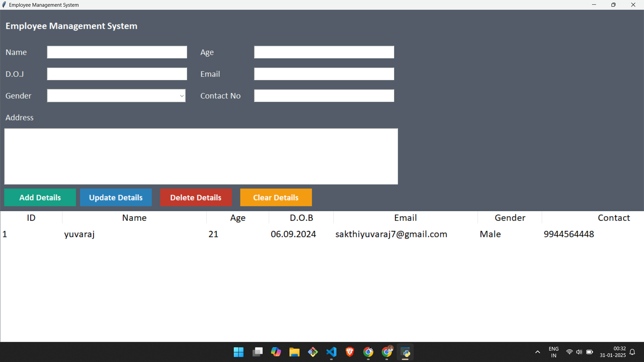Show hidden system tray icons

pos(538,352)
